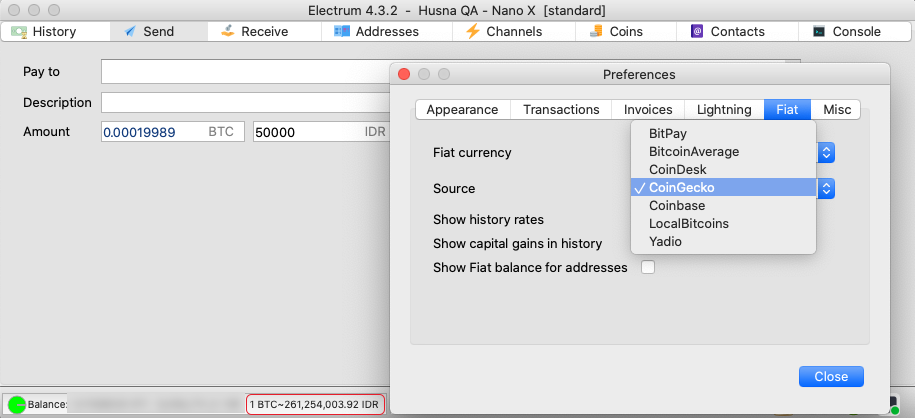Select the Fiat preferences tab
This screenshot has height=418, width=915.
[x=787, y=110]
